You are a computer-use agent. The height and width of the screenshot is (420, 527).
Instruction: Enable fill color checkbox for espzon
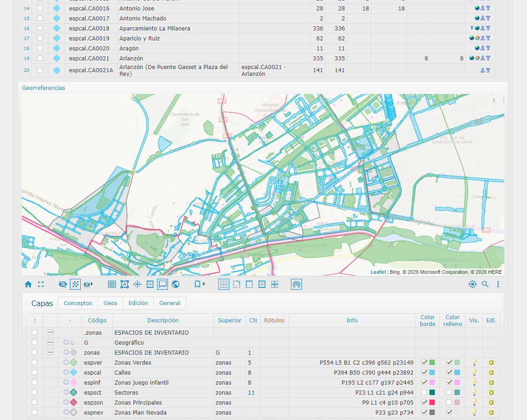(x=449, y=402)
